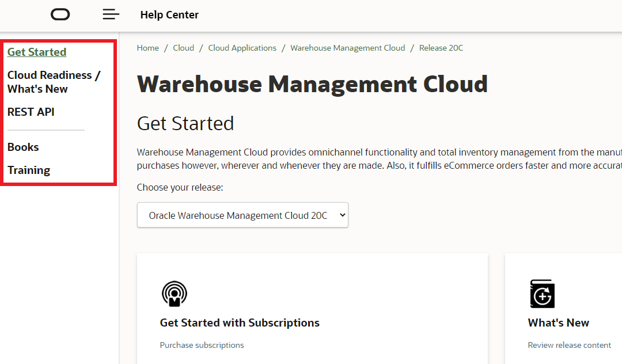Open Review release content link
Screen dimensions: 622x364
(x=569, y=345)
